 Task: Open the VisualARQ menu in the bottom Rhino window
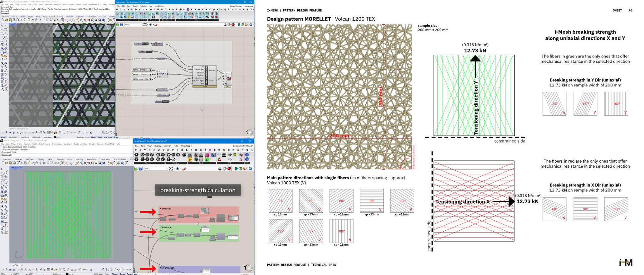109,144
